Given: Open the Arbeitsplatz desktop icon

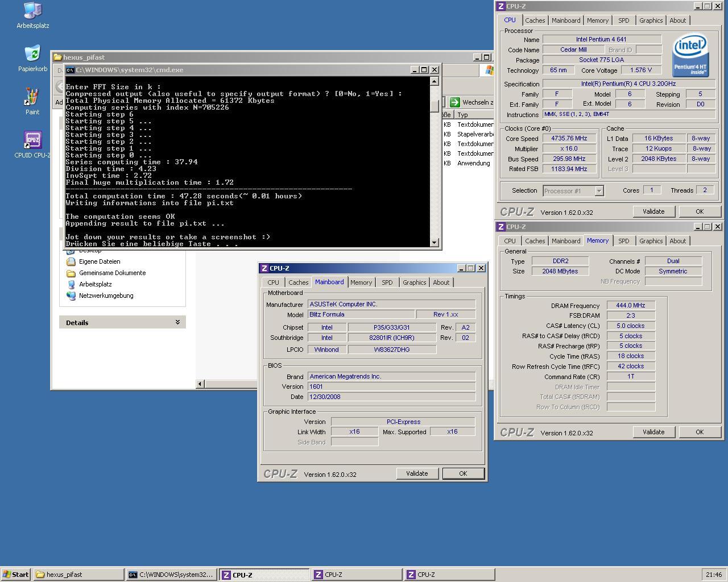Looking at the screenshot, I should point(32,15).
